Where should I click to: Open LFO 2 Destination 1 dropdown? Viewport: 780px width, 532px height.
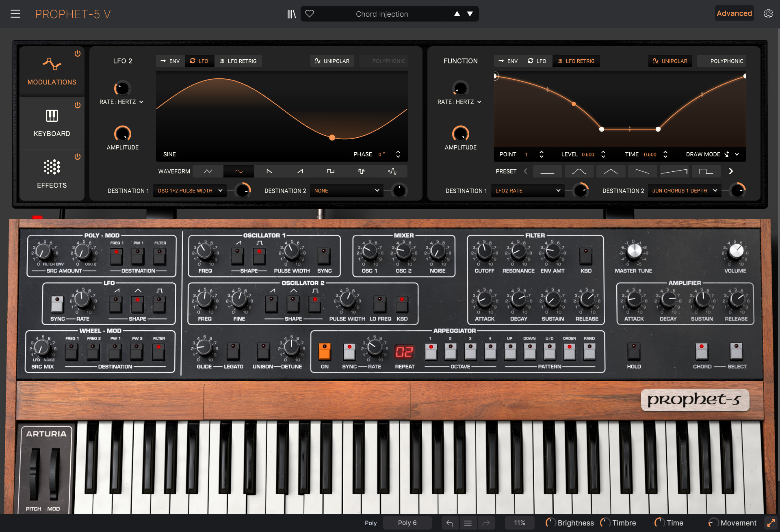[190, 190]
